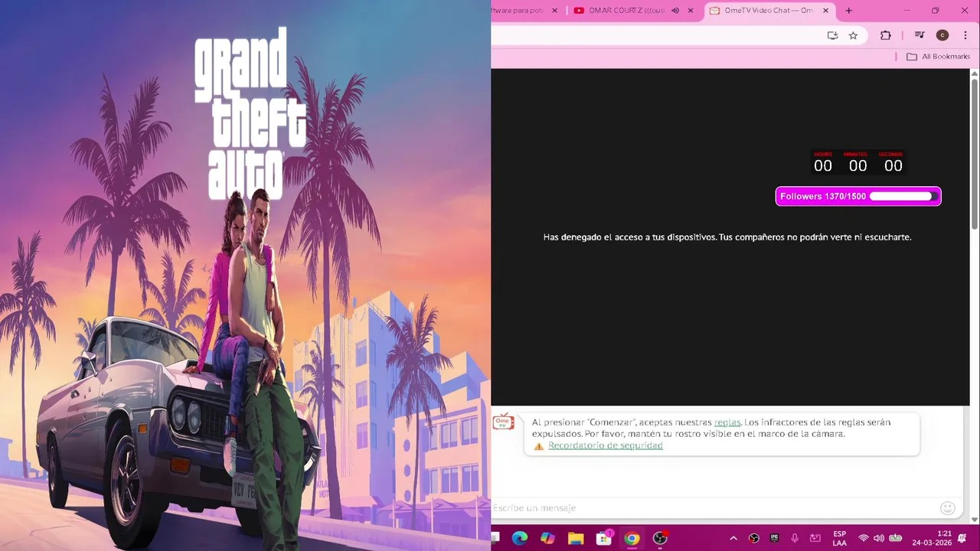Open the volume speaker tray icon
This screenshot has height=551, width=980.
879,538
